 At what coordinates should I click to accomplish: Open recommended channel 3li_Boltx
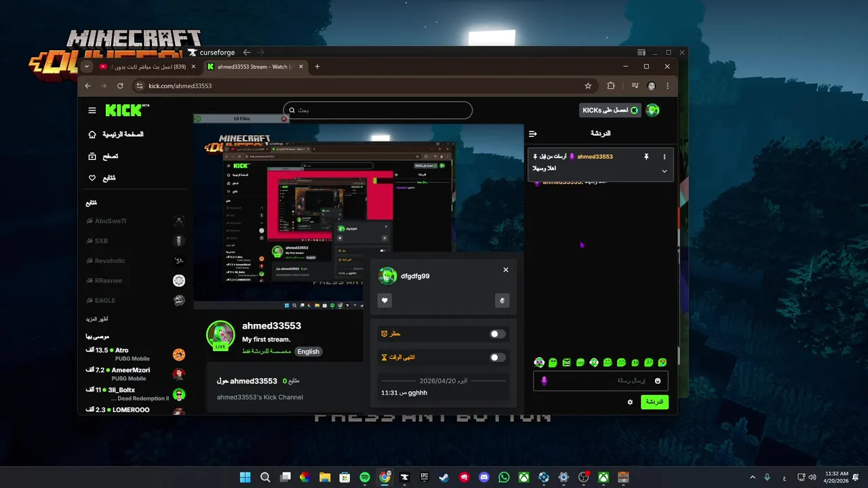click(136, 394)
